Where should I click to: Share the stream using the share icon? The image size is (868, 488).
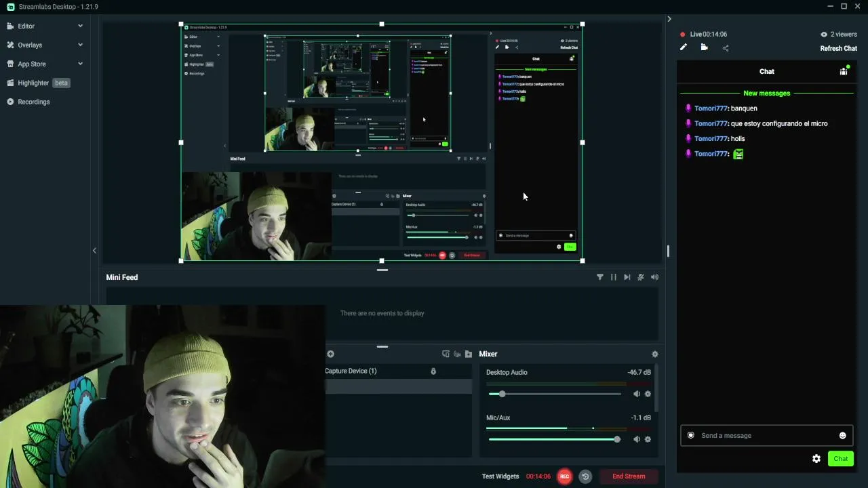pos(726,48)
